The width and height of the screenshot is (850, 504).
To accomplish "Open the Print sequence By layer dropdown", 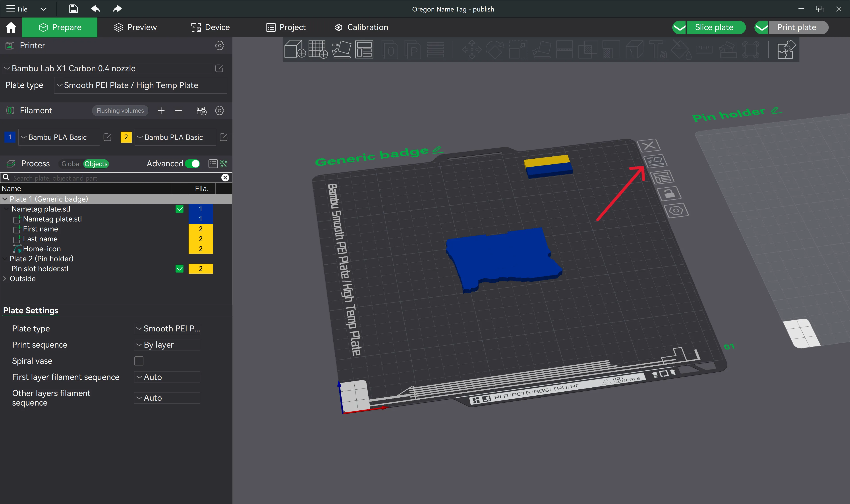I will click(x=167, y=345).
